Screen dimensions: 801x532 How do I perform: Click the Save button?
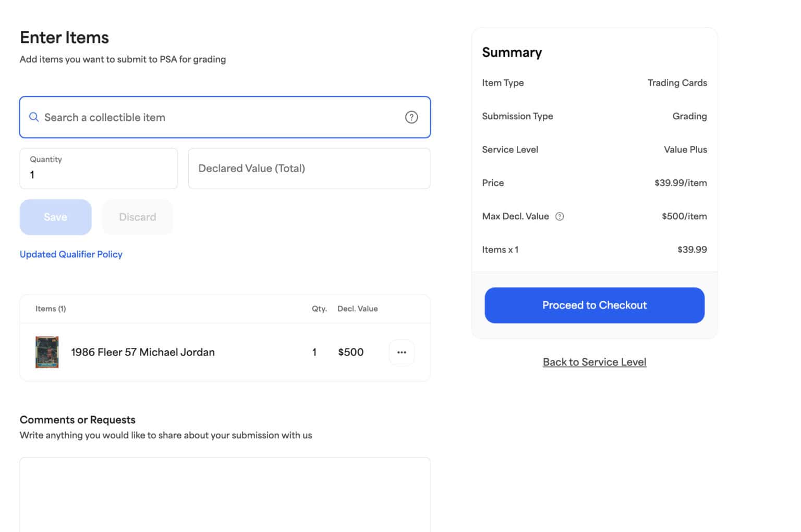click(x=55, y=217)
